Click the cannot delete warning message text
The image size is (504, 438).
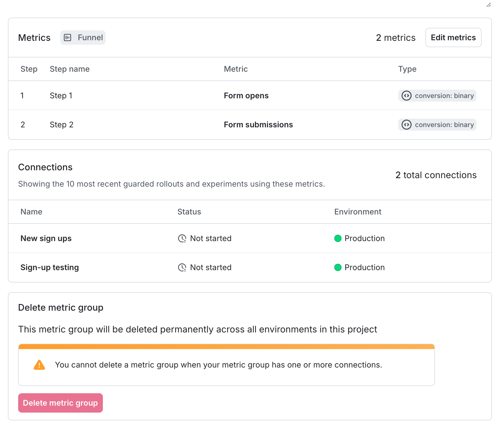point(218,365)
